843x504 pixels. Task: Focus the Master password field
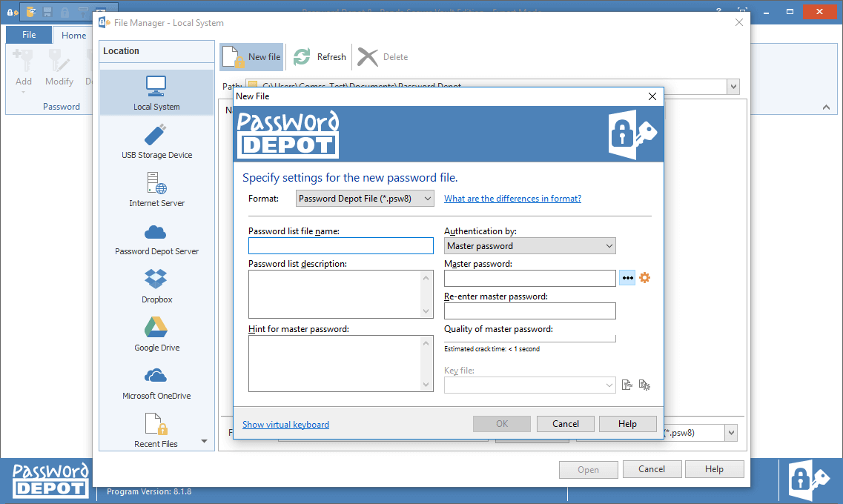pyautogui.click(x=529, y=279)
